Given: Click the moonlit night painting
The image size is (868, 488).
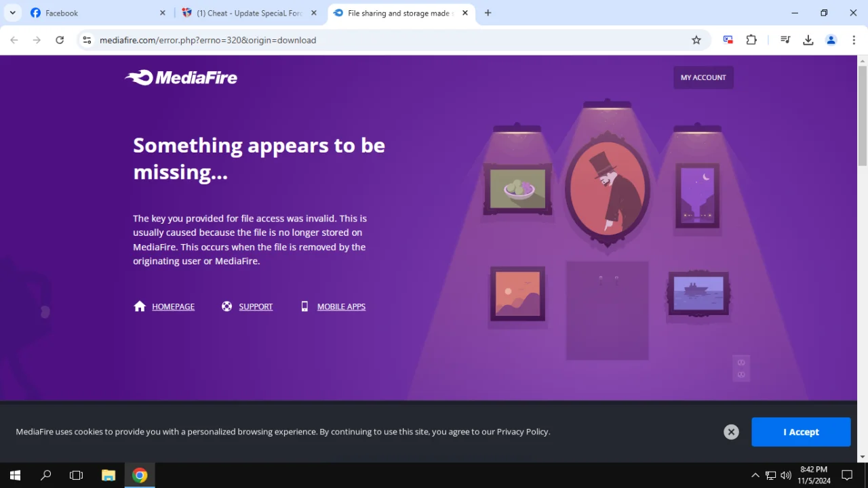Looking at the screenshot, I should tap(698, 195).
